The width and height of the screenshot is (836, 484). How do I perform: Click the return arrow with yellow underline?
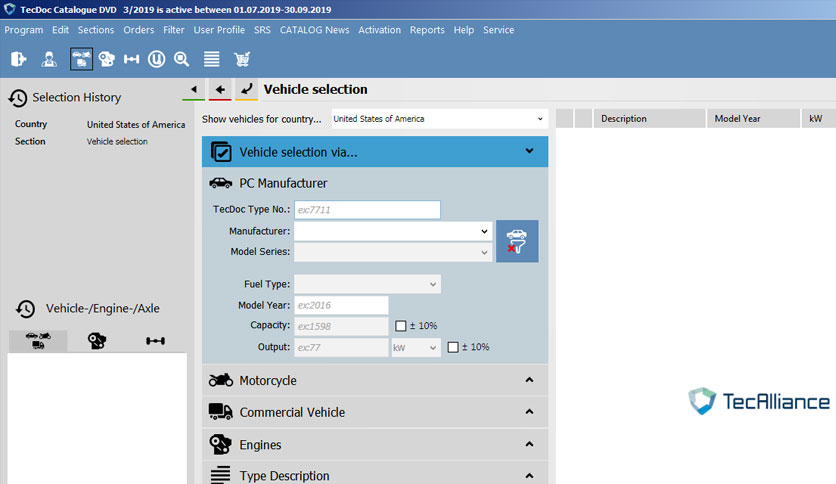pyautogui.click(x=246, y=89)
